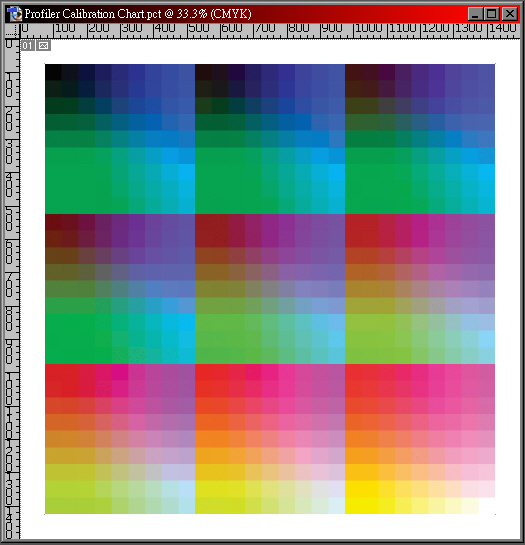525x545 pixels.
Task: Click the 300 mark on horizontal ruler
Action: point(132,28)
